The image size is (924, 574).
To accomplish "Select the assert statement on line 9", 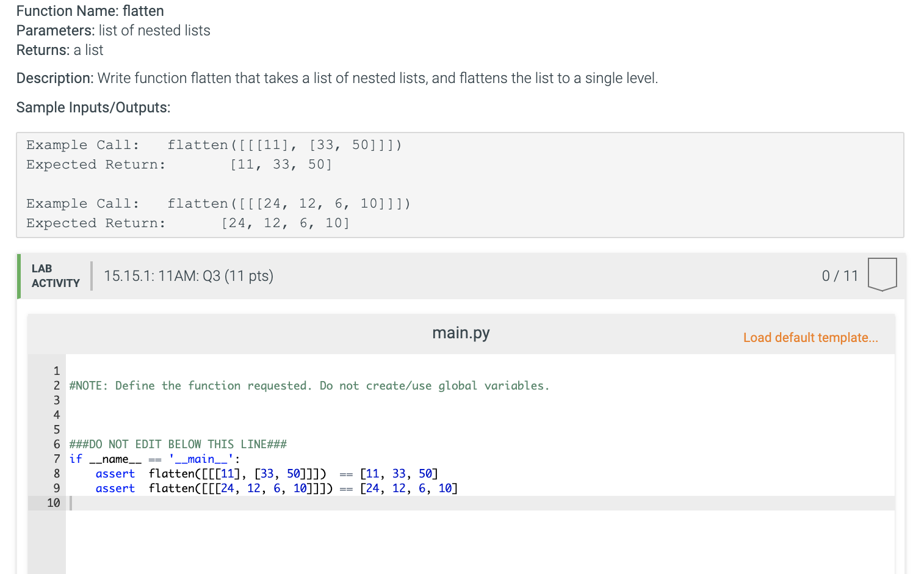I will 275,488.
